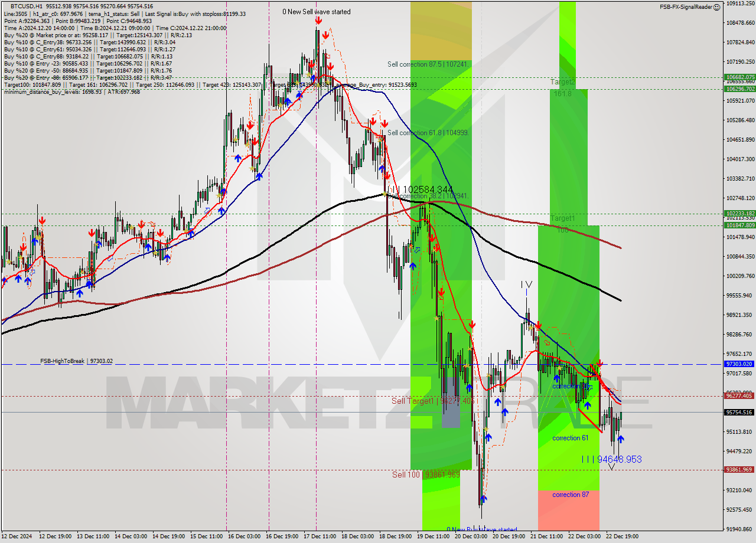Image resolution: width=756 pixels, height=543 pixels.
Task: Click the green 101847.809 price tag
Action: pos(739,225)
